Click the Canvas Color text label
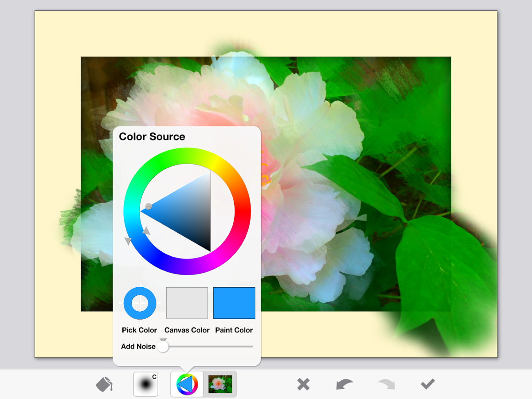532x399 pixels. point(187,330)
